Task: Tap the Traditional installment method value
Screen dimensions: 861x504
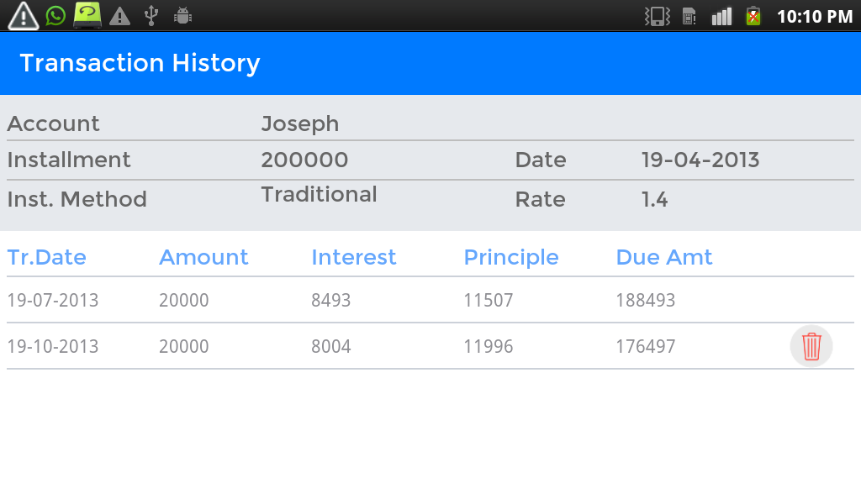Action: click(x=319, y=194)
